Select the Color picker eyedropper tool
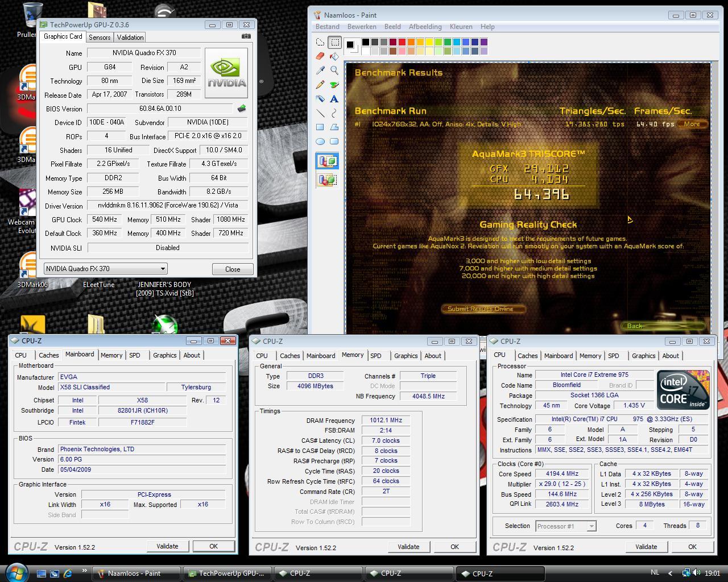The height and width of the screenshot is (582, 728). tap(320, 70)
